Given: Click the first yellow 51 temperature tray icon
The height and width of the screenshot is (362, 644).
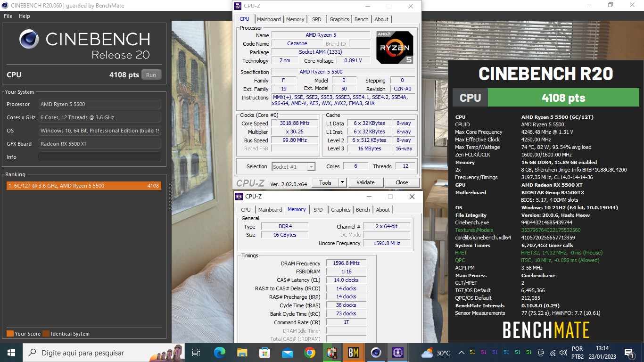Looking at the screenshot, I should [472, 353].
